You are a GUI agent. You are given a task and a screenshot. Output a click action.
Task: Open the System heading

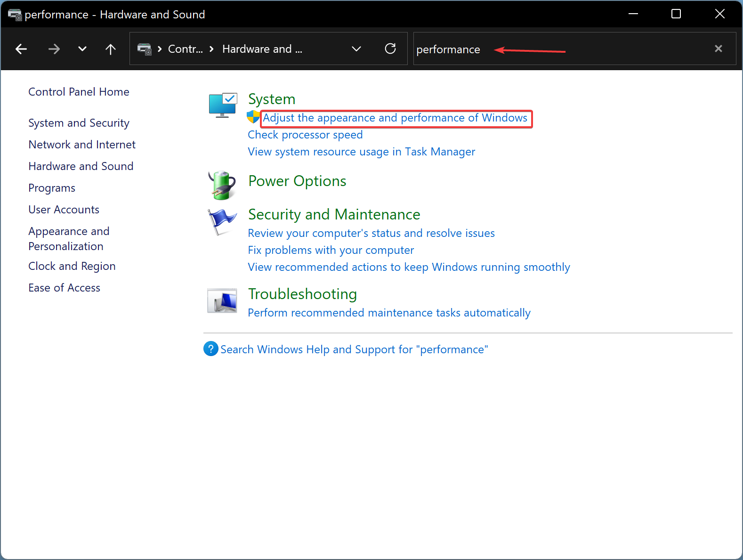[272, 99]
